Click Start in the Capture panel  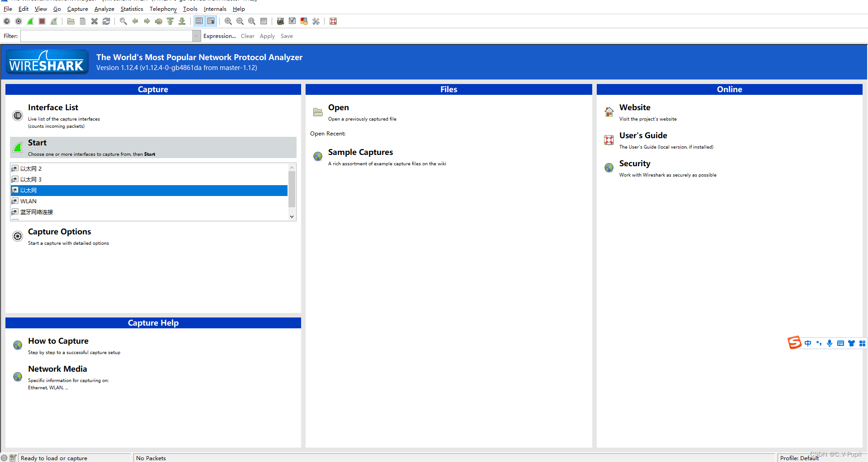click(x=153, y=148)
